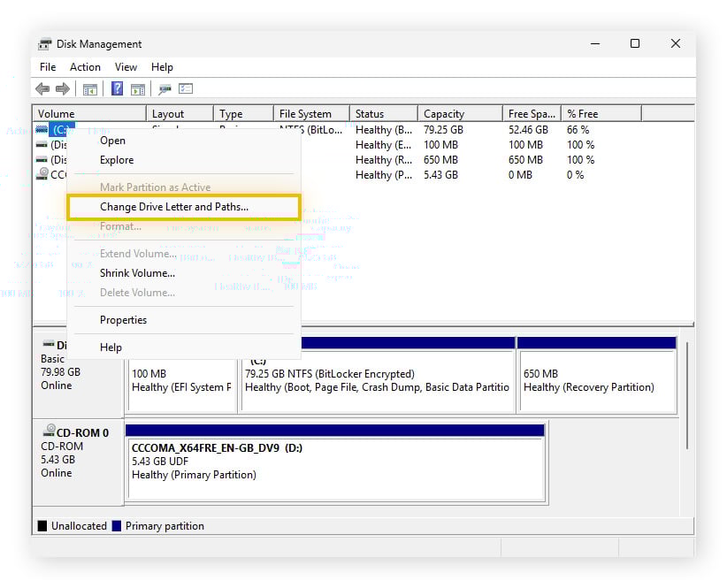Viewport: 727px width, 588px height.
Task: Open Properties from the context menu
Action: click(123, 320)
